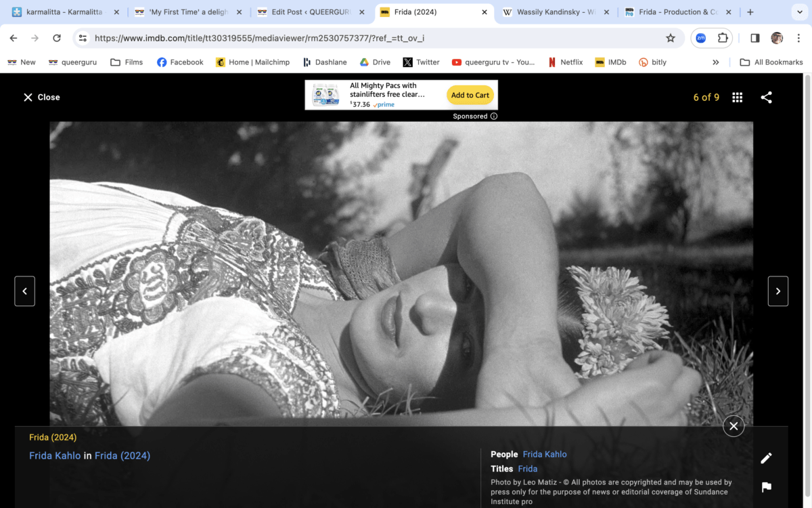812x508 pixels.
Task: Expand hidden bookmarks with double chevron
Action: (x=716, y=62)
